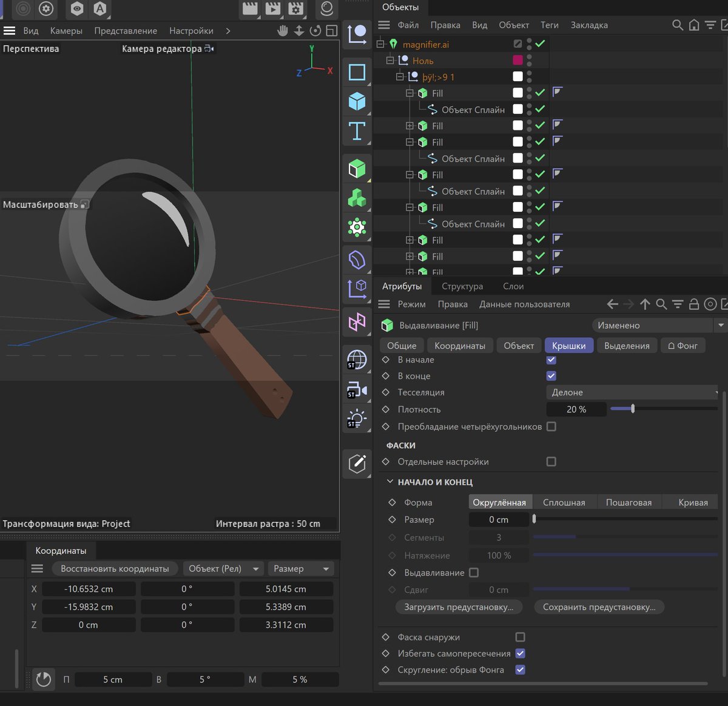This screenshot has width=728, height=706.
Task: Open the 'Объект' attribute tab
Action: [x=519, y=346]
